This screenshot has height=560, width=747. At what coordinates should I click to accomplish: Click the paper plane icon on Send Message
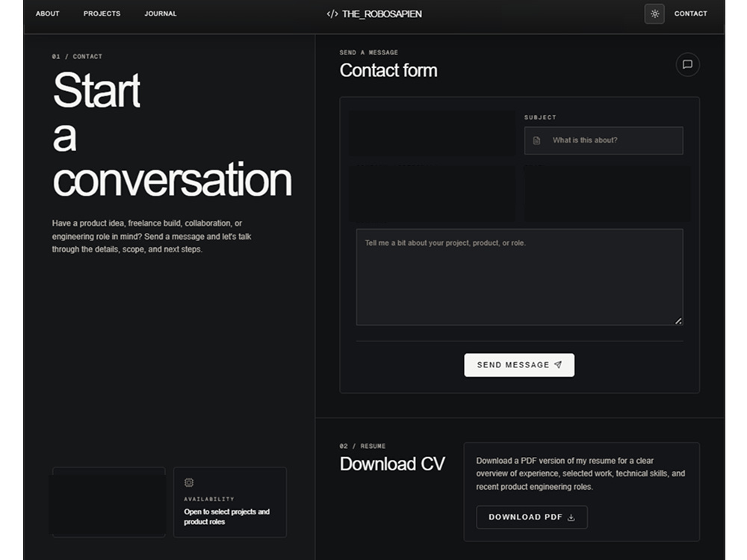(x=558, y=365)
